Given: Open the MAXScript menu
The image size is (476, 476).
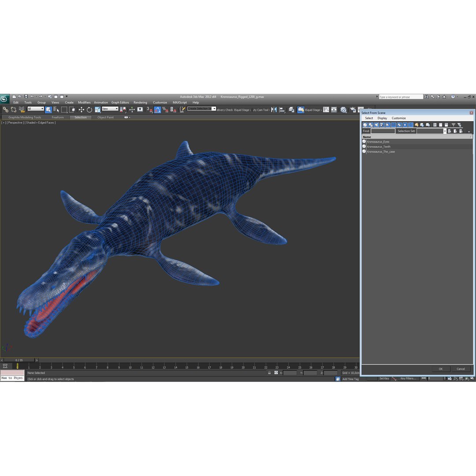Looking at the screenshot, I should tap(180, 102).
